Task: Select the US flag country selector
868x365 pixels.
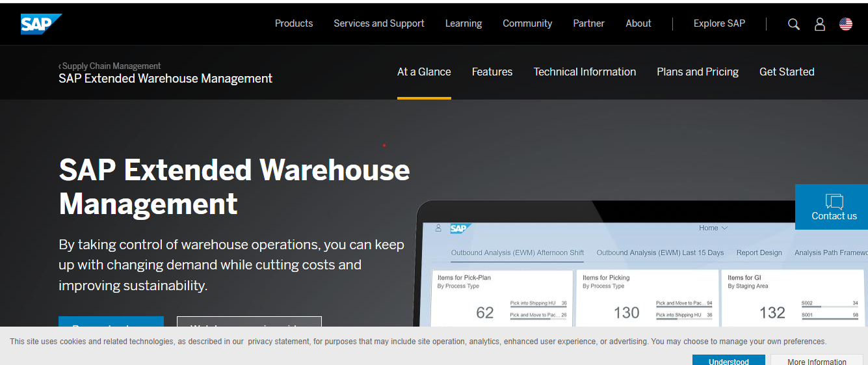Action: [846, 24]
